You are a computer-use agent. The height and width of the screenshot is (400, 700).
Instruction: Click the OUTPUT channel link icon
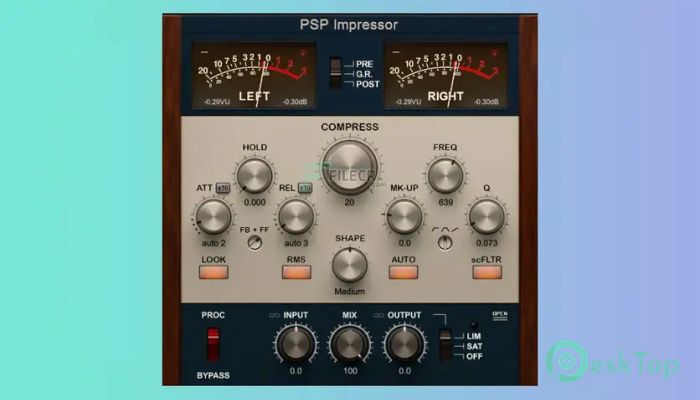[x=379, y=315]
